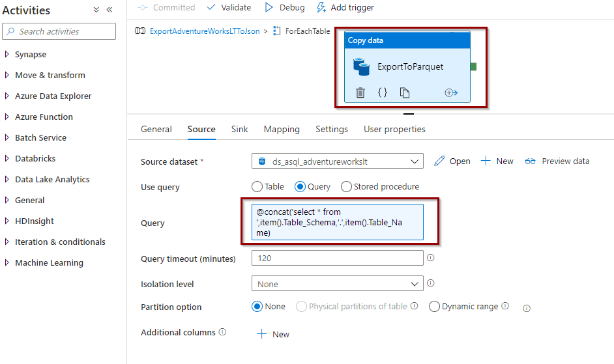Open info icon next to Isolation level

click(430, 283)
